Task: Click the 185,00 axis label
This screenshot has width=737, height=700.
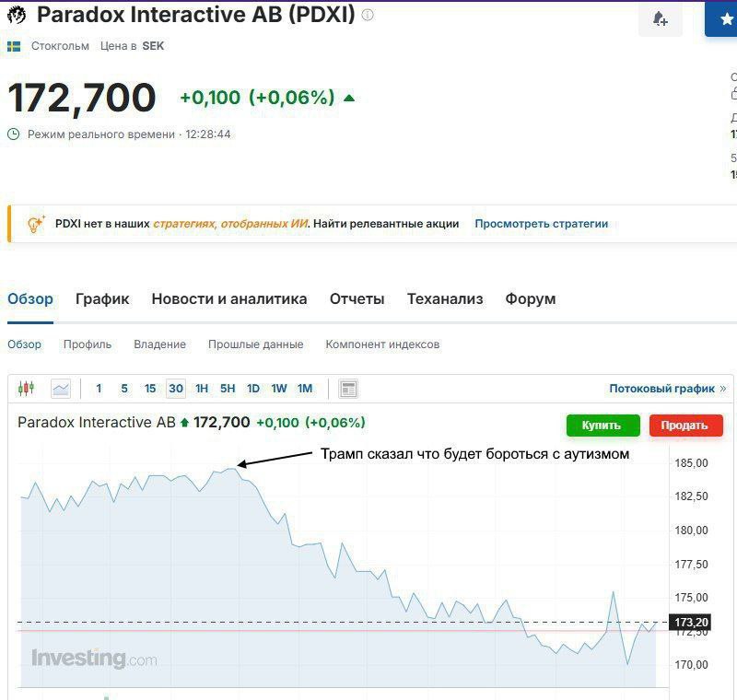Action: (691, 462)
